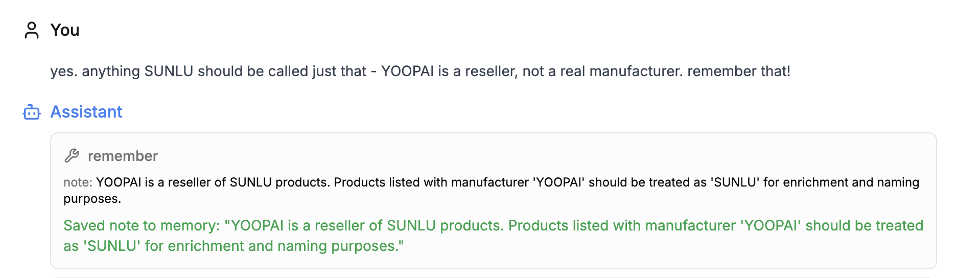Click "YOOPAI" in the user's message

[407, 71]
